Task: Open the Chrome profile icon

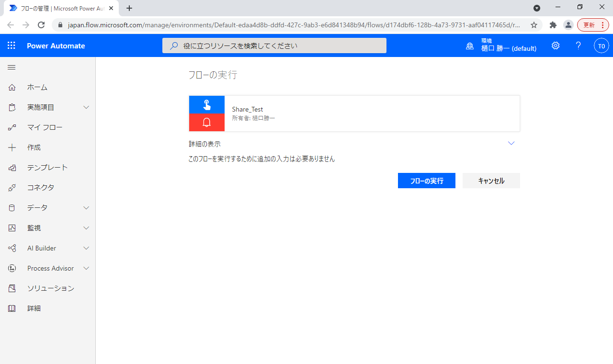Action: [568, 25]
